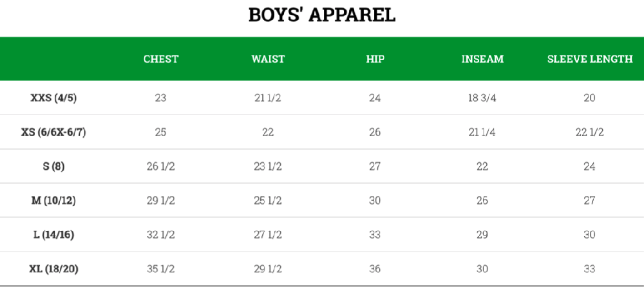Image resolution: width=644 pixels, height=287 pixels.
Task: Click the XXS (4/5) size row label
Action: (54, 98)
